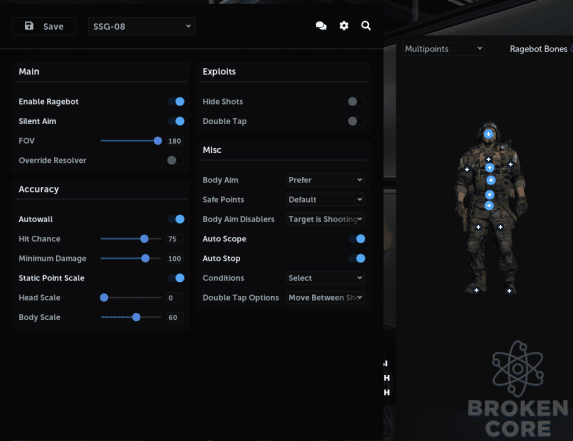Click the right foot hitbox point
The width and height of the screenshot is (573, 441).
[x=509, y=291]
